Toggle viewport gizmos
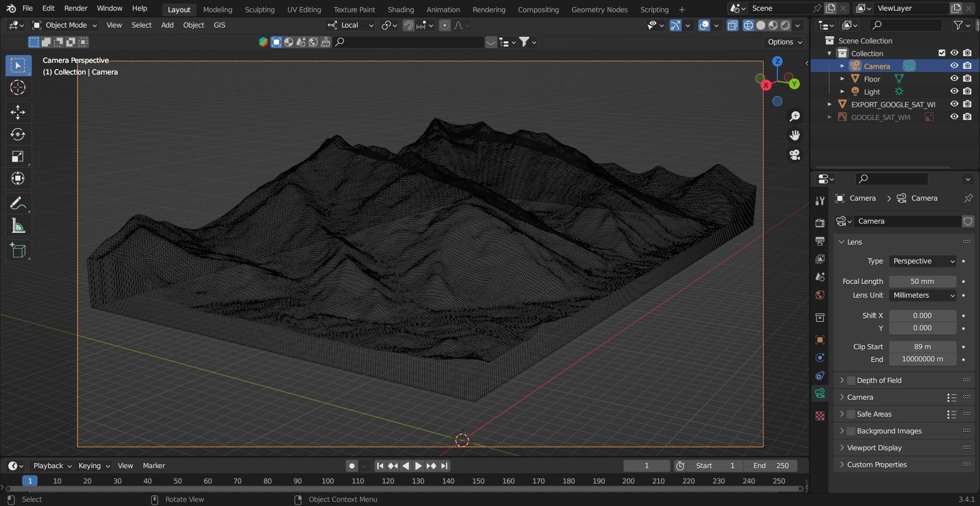The width and height of the screenshot is (980, 506). click(x=675, y=25)
